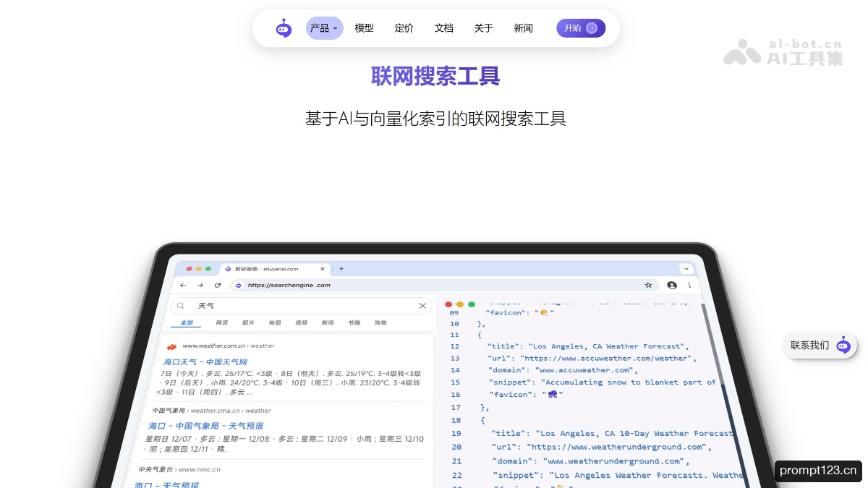Viewport: 868px width, 488px height.
Task: Expand the tab list chevron in mockup browser
Action: click(686, 269)
